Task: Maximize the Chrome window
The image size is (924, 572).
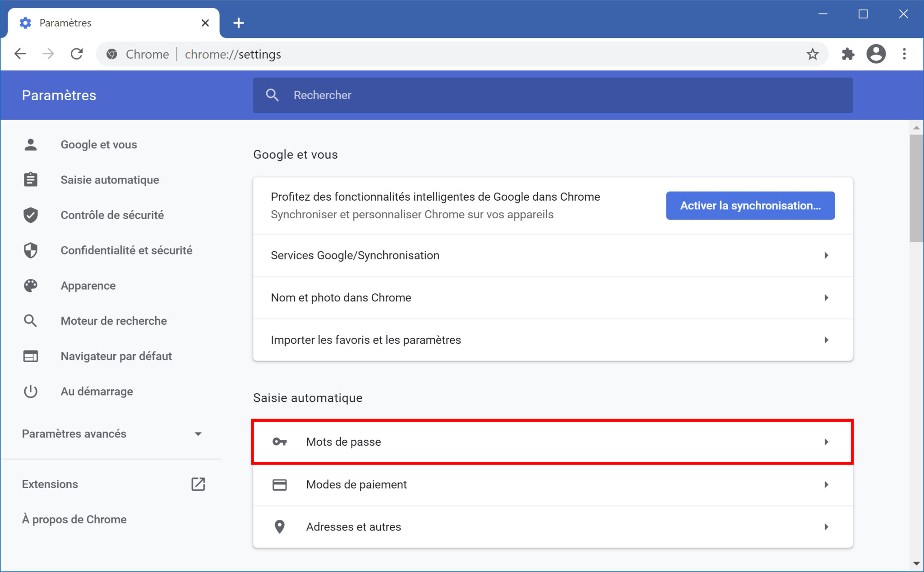Action: click(x=863, y=14)
